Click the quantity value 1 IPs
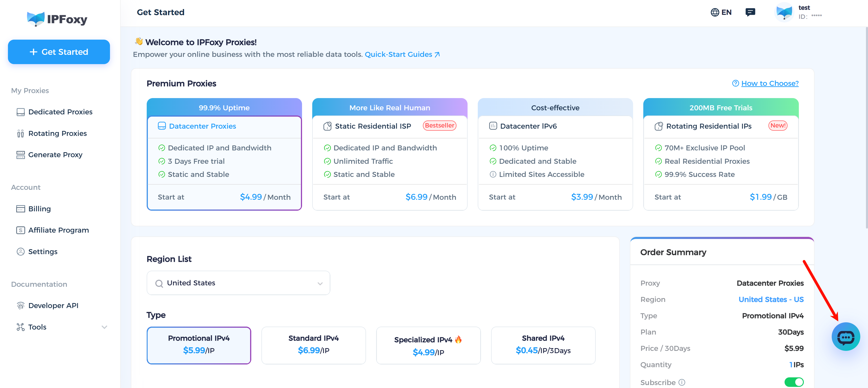This screenshot has height=388, width=868. (x=796, y=365)
